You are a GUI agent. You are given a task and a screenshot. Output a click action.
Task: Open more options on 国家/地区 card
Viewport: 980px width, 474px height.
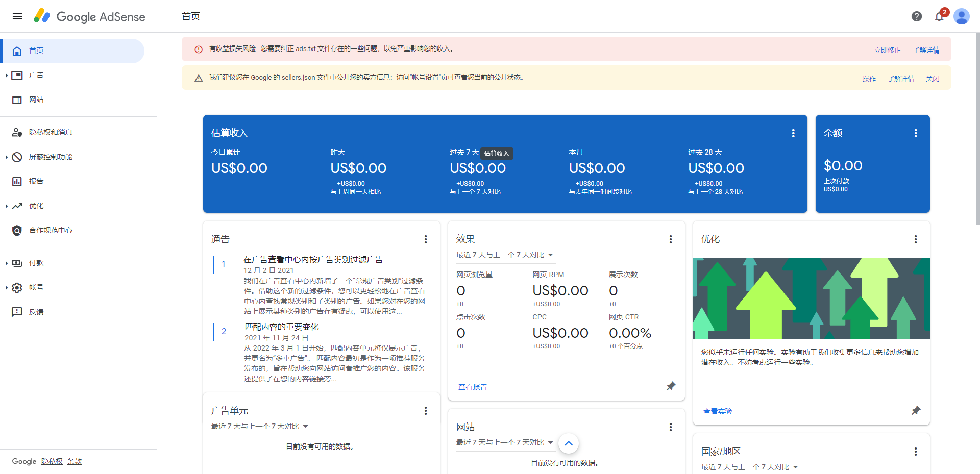[x=916, y=452]
